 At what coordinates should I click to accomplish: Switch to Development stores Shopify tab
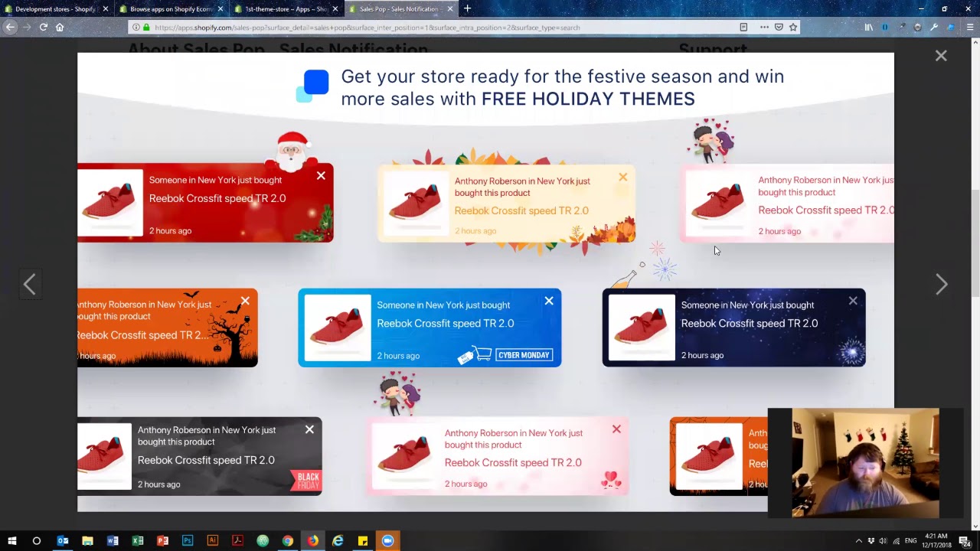(55, 9)
